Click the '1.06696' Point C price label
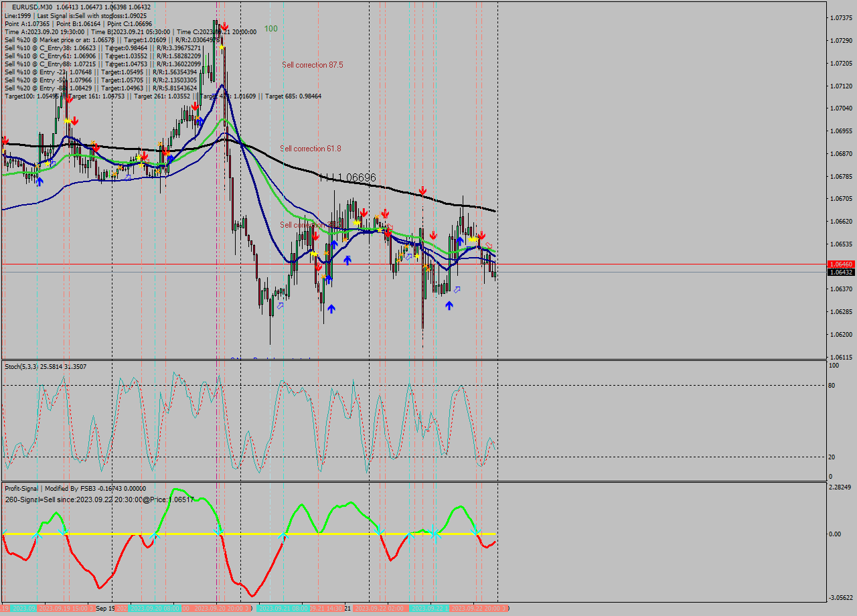Viewport: 857px width, 616px height. 357,177
